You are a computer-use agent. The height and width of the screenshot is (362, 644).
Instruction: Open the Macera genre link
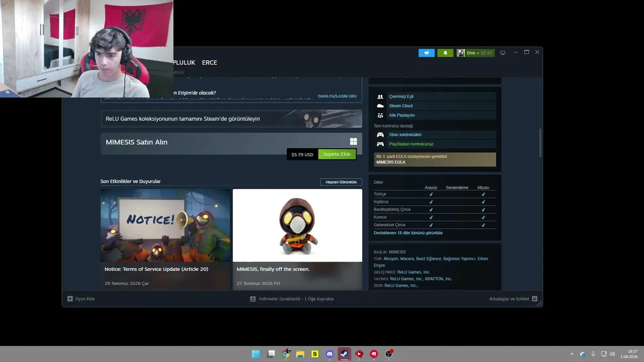[407, 259]
